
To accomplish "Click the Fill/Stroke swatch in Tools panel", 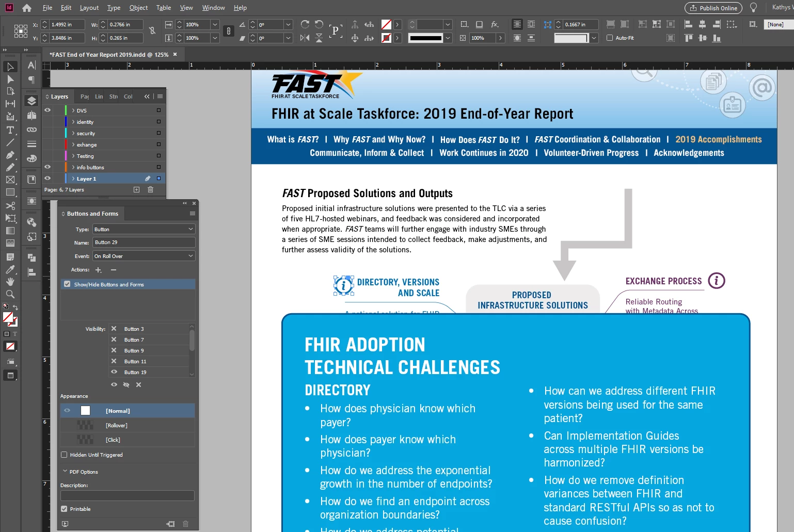I will [10, 319].
